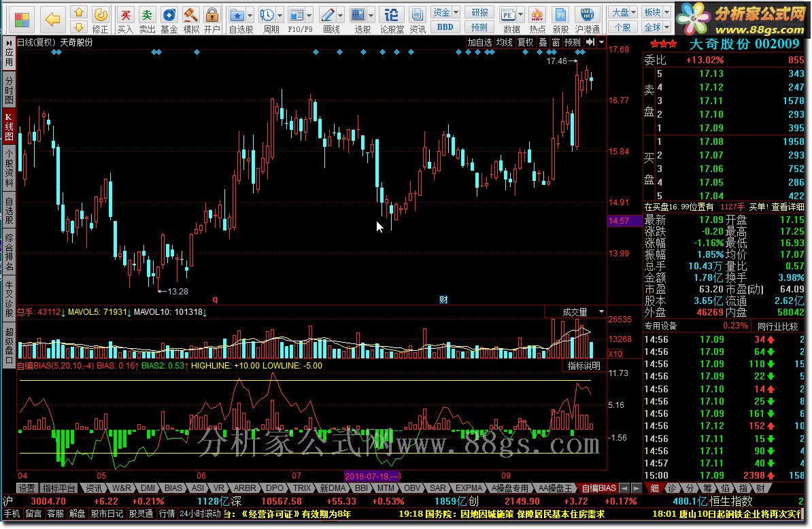Viewport: 812px width, 529px height.
Task: Open the 资讯 news document icon
Action: click(x=418, y=15)
